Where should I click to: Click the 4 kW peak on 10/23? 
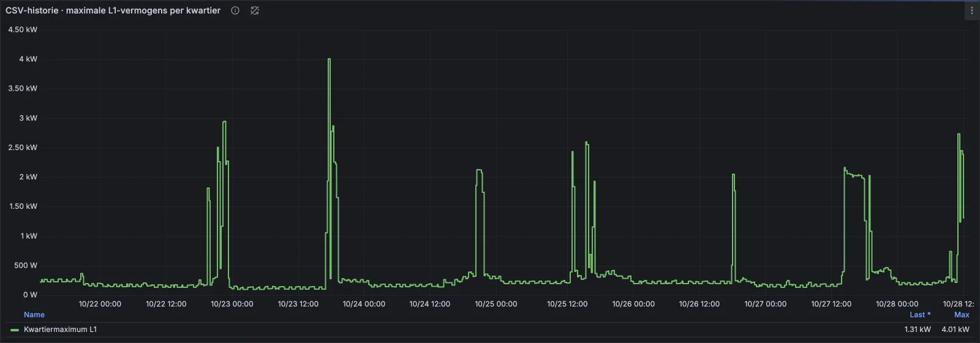coord(330,59)
